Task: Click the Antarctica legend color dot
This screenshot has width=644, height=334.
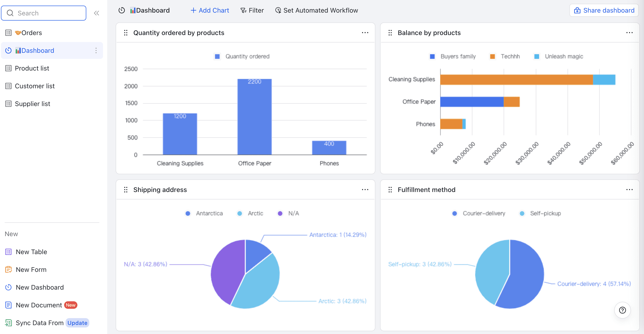Action: coord(188,213)
